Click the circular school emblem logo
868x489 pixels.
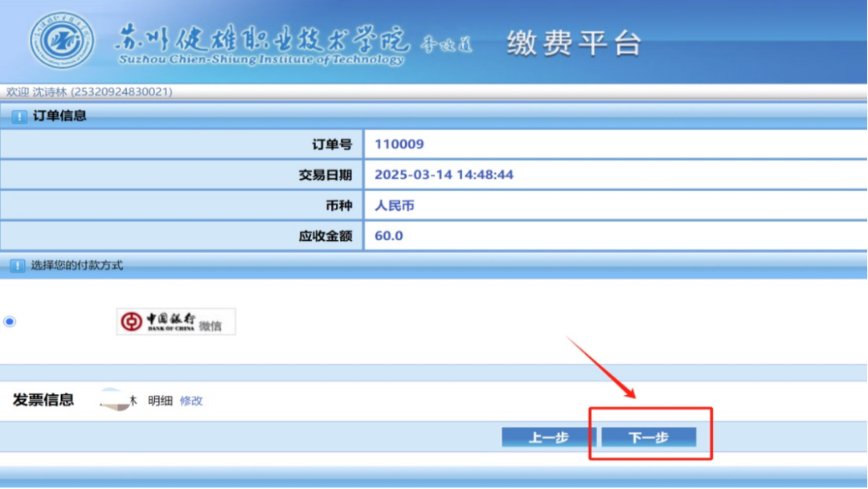click(62, 40)
